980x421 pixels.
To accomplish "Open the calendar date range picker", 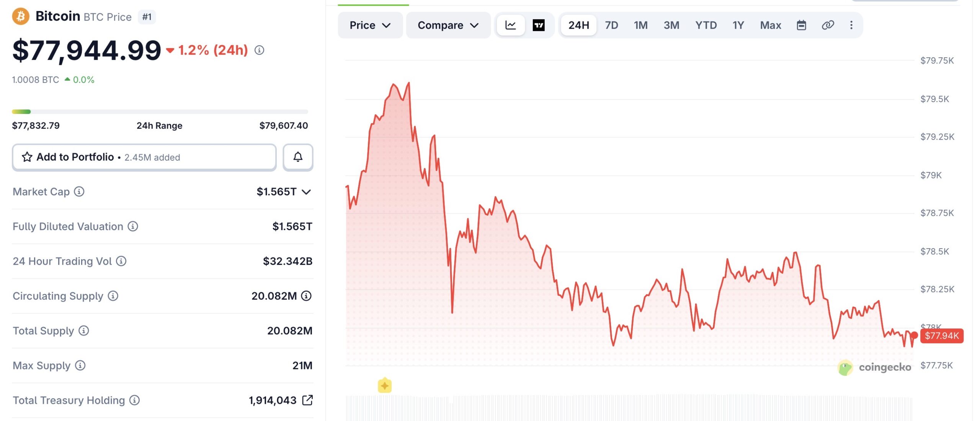I will (801, 25).
